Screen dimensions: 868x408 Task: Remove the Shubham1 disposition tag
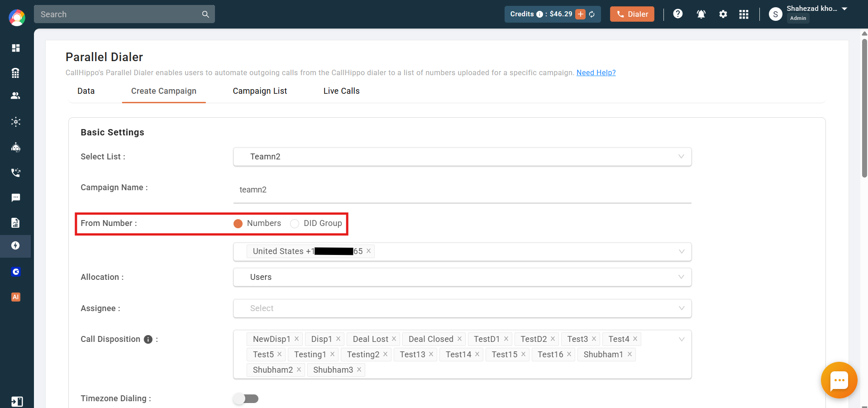click(630, 354)
